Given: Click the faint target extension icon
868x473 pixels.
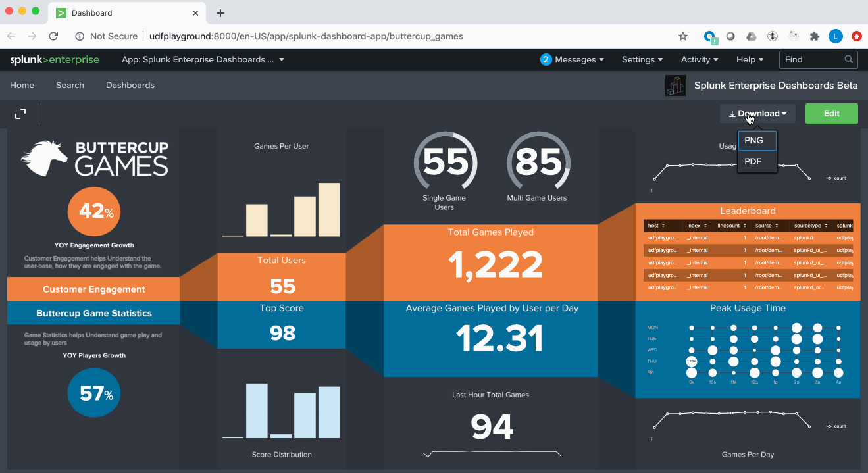Looking at the screenshot, I should click(794, 36).
